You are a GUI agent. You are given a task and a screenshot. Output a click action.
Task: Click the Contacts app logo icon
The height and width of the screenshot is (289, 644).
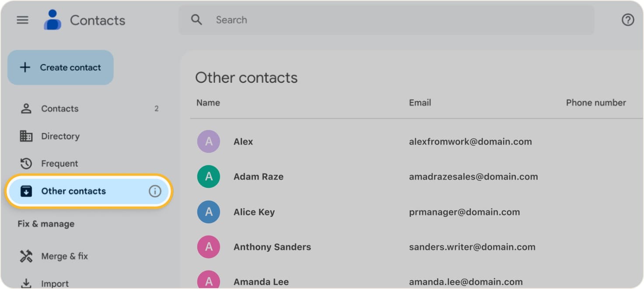[52, 20]
